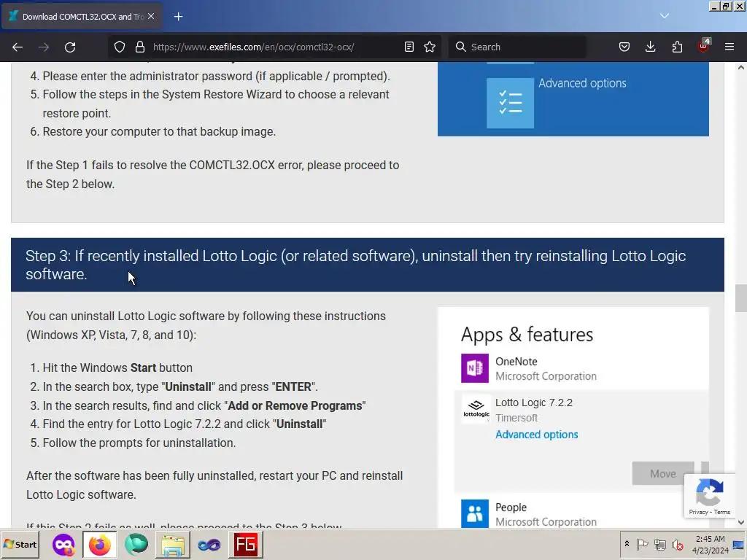Open Advanced options link under Lotto Logic

click(x=536, y=435)
